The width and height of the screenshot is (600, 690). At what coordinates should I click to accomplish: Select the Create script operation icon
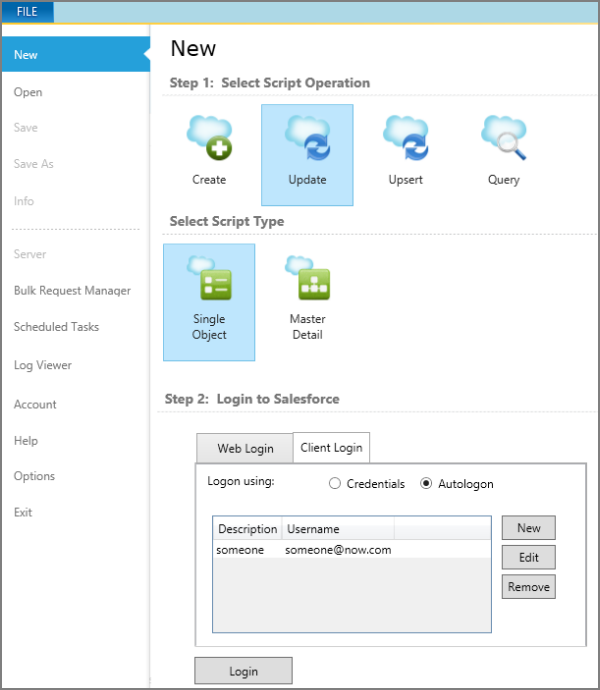[209, 138]
